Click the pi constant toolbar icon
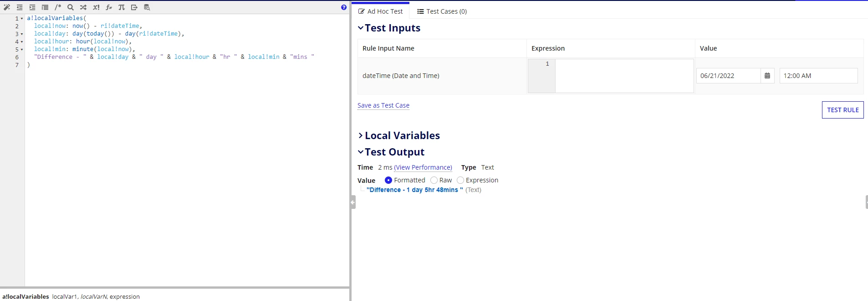This screenshot has height=301, width=868. tap(122, 7)
